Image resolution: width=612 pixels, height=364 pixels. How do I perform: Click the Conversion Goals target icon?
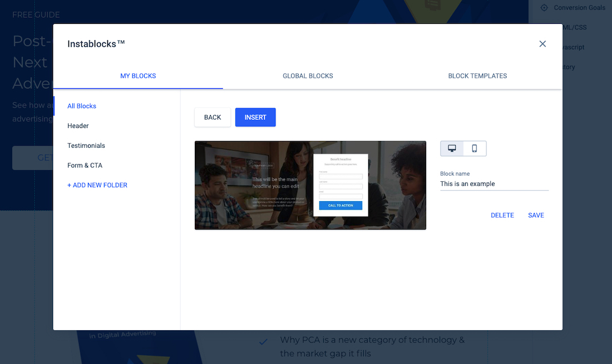(x=544, y=7)
